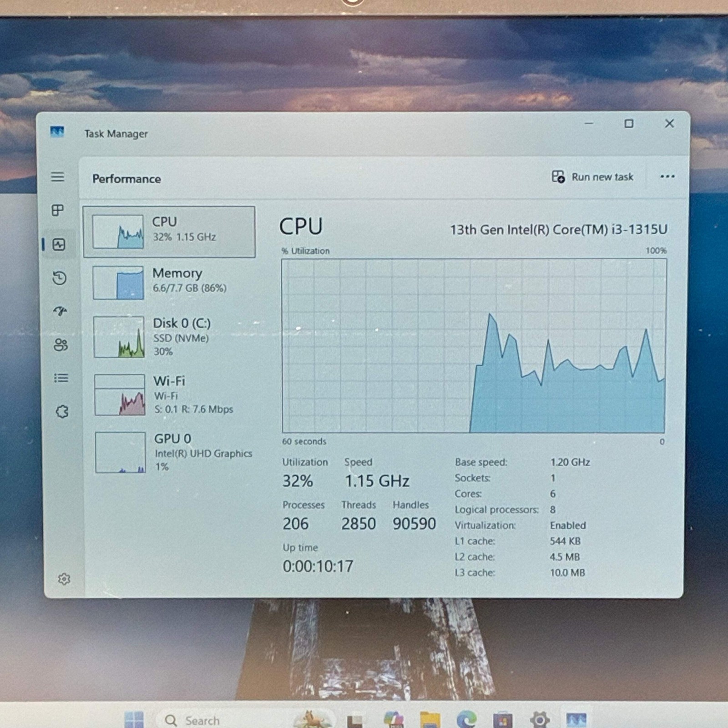Open the App history page icon

point(60,278)
